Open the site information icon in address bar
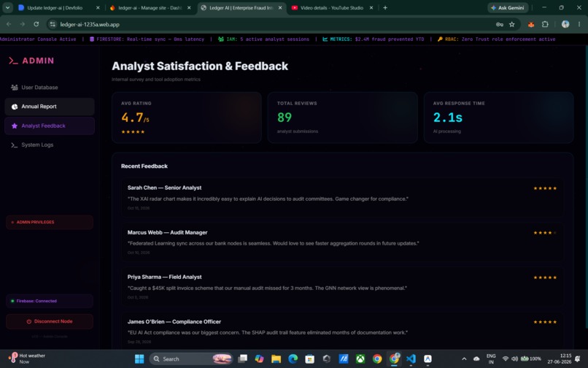Screen dimensions: 588x368 tap(53, 24)
